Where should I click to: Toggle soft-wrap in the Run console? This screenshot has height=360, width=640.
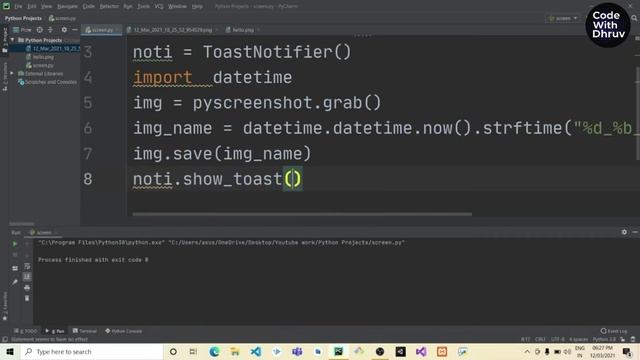(27, 267)
